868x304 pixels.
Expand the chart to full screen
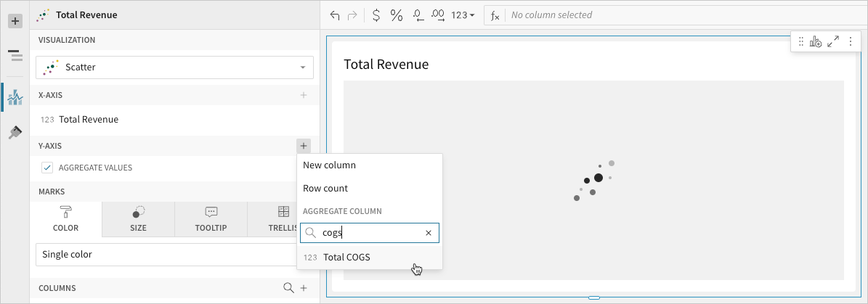pyautogui.click(x=833, y=42)
